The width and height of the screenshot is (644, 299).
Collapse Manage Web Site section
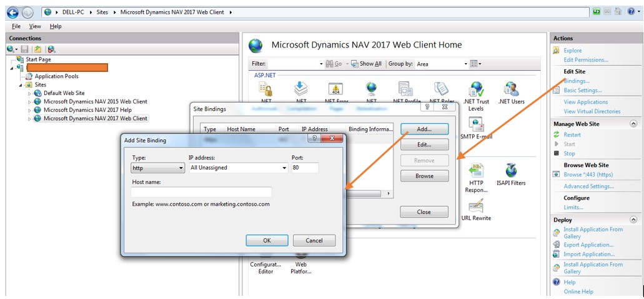pyautogui.click(x=633, y=124)
